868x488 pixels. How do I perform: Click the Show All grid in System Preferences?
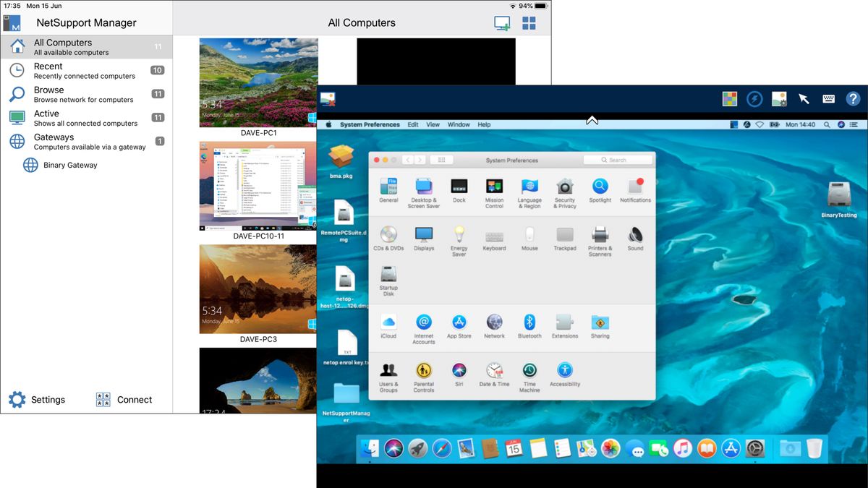tap(441, 159)
